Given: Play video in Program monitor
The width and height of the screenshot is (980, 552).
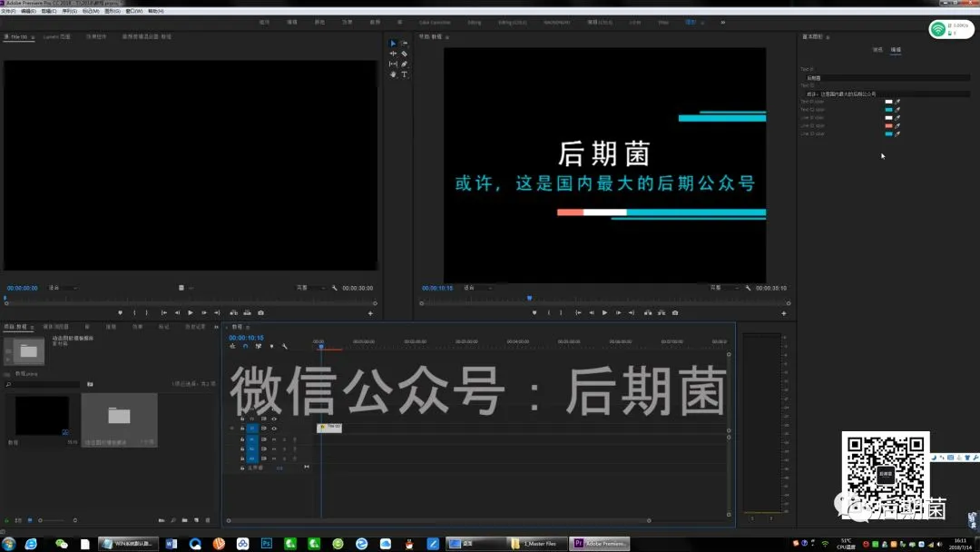Looking at the screenshot, I should click(604, 312).
